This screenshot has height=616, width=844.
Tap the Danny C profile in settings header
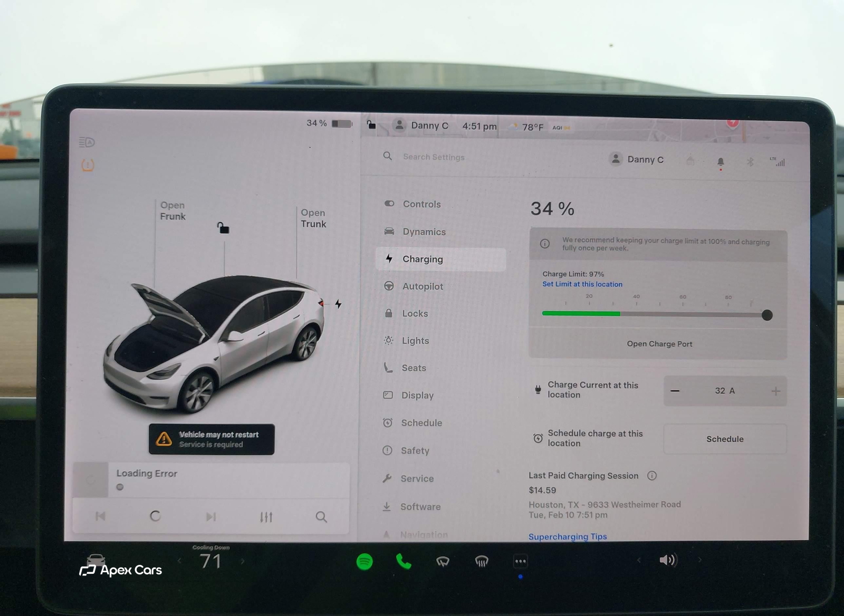point(637,159)
